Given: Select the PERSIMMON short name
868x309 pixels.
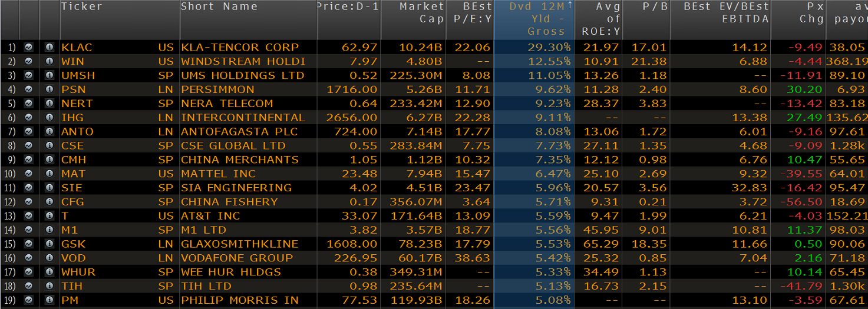Looking at the screenshot, I should pyautogui.click(x=218, y=89).
